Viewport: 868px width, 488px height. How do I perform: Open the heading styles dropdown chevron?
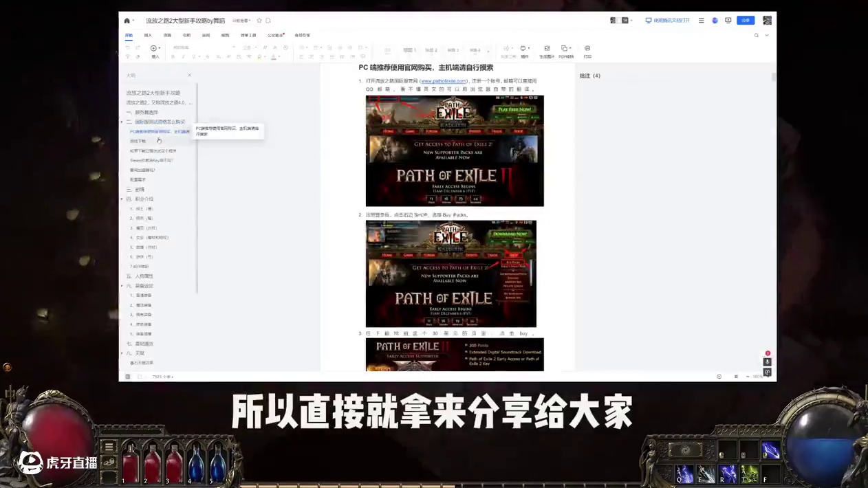[x=488, y=51]
